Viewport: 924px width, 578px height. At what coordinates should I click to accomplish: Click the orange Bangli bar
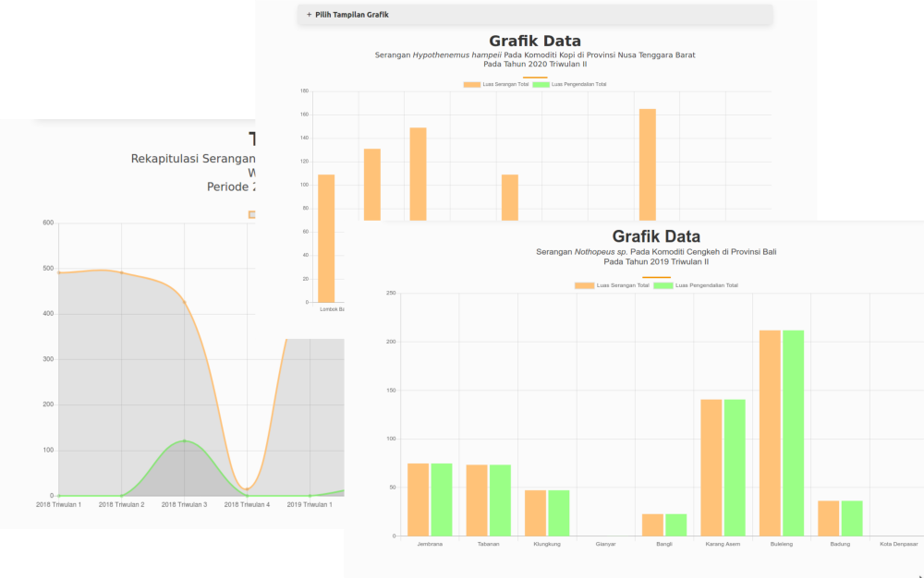coord(652,524)
